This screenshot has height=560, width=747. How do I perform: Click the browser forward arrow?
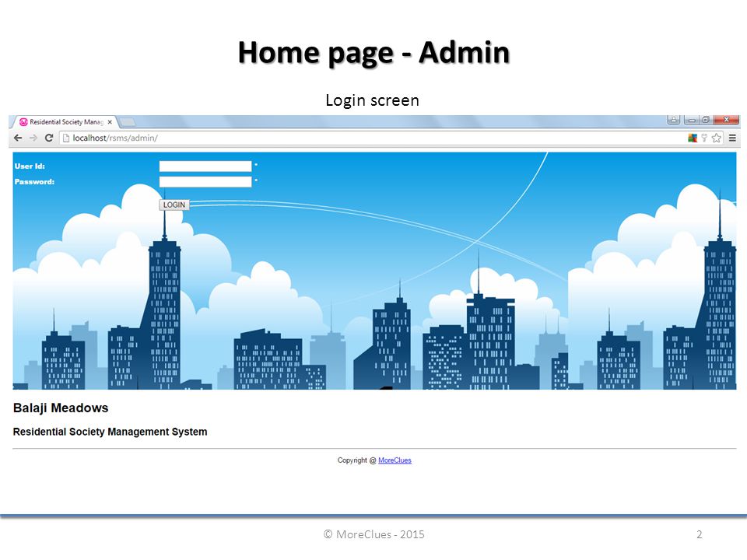33,138
